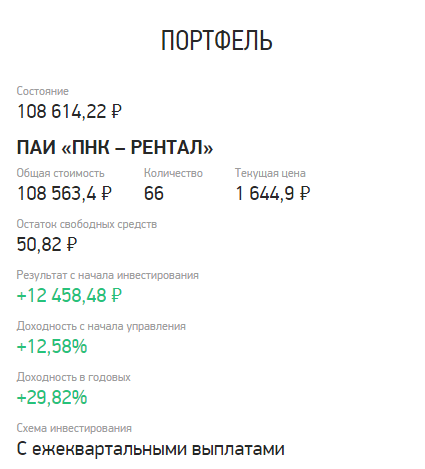Viewport: 425px width, 469px height.
Task: Click the Количество label
Action: 173,173
